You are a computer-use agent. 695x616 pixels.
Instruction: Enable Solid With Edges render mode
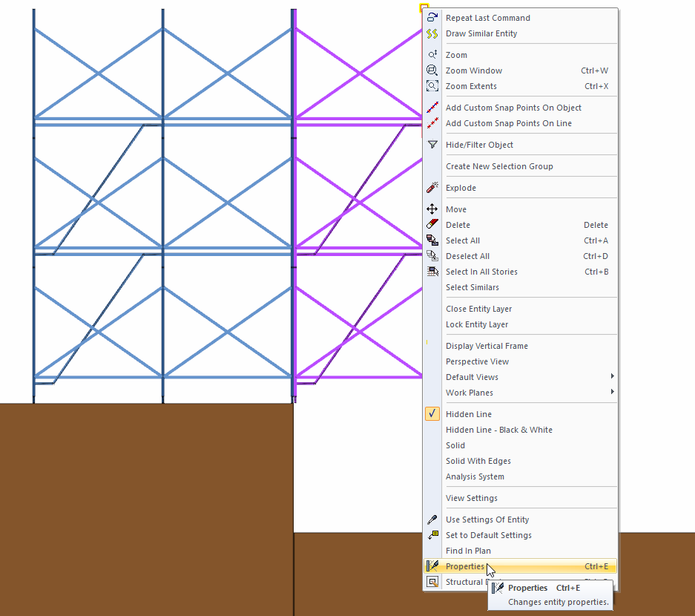[478, 461]
